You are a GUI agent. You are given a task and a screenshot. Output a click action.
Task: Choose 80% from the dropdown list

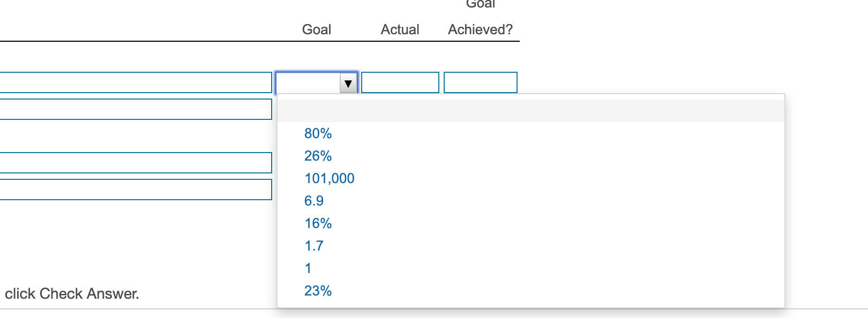[x=318, y=133]
